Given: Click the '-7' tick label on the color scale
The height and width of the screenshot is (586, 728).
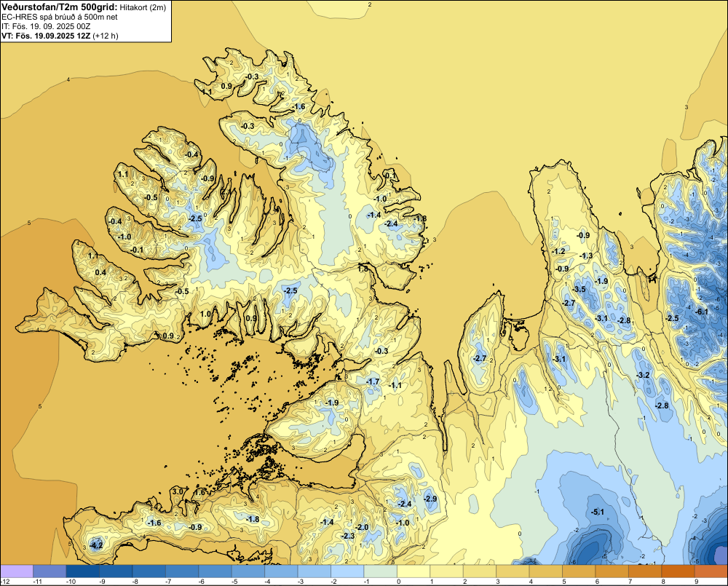Looking at the screenshot, I should [169, 582].
